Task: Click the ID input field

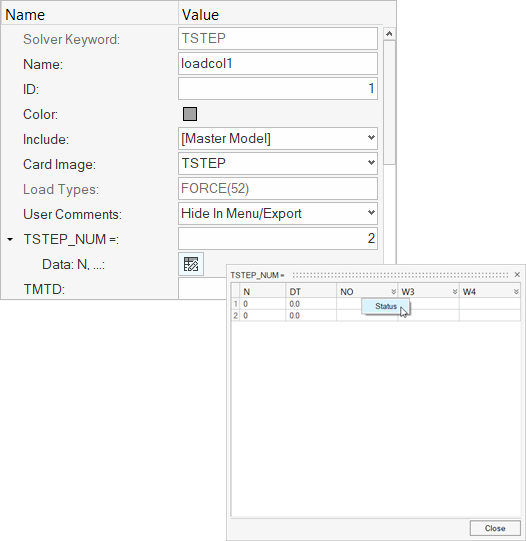Action: click(278, 89)
